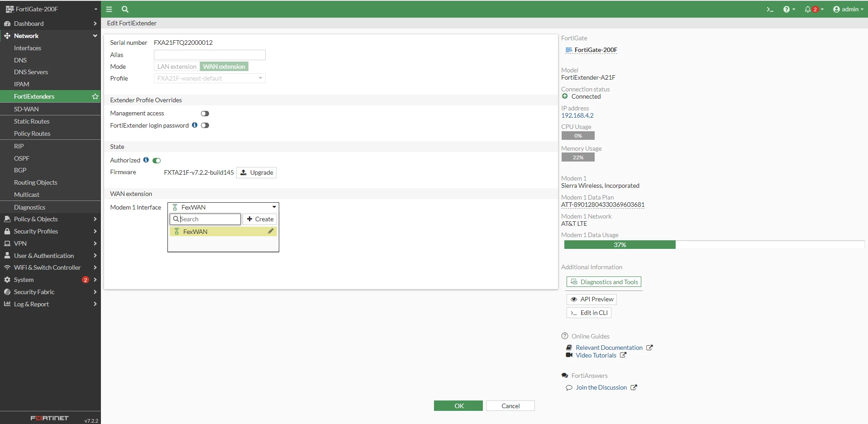The image size is (868, 424).
Task: Expand the VPN chevron
Action: pos(95,243)
